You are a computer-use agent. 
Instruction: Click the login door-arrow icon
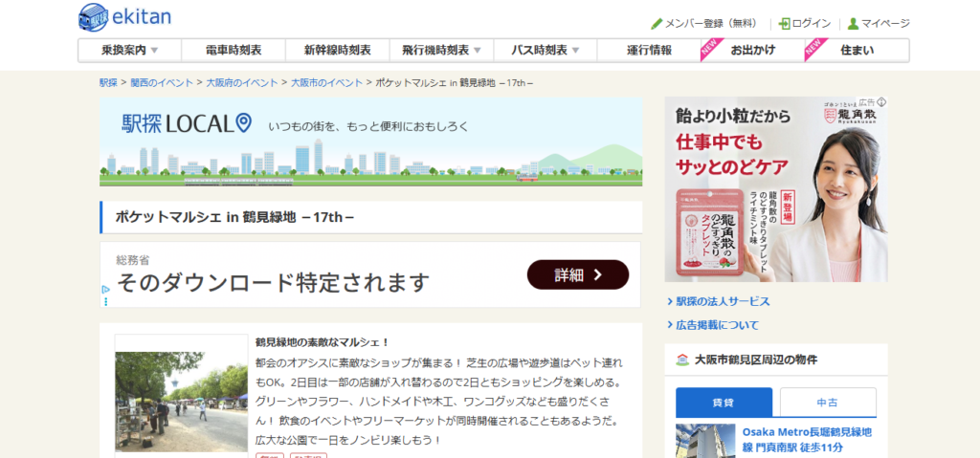pos(784,24)
